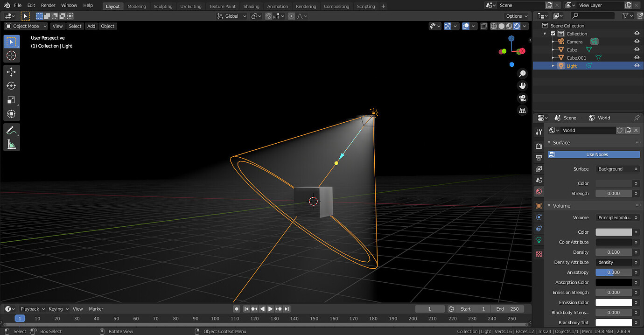Toggle Cube.001 visibility in the outliner

(637, 57)
